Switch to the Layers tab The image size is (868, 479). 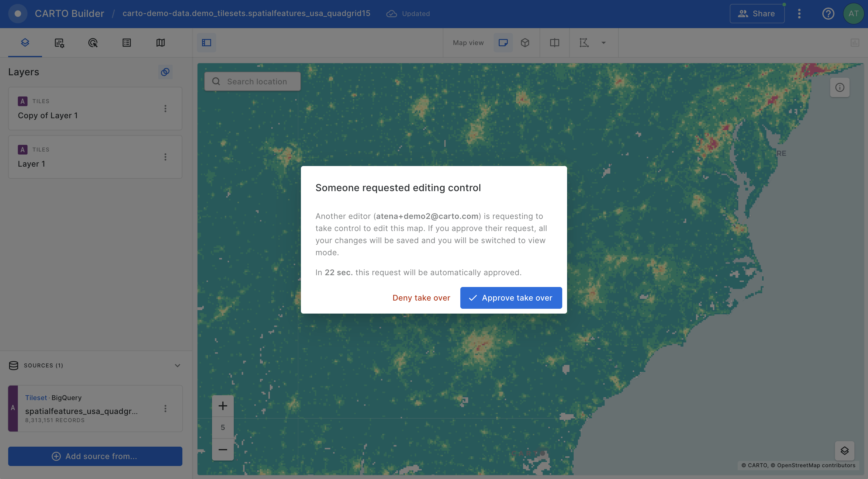(x=25, y=43)
